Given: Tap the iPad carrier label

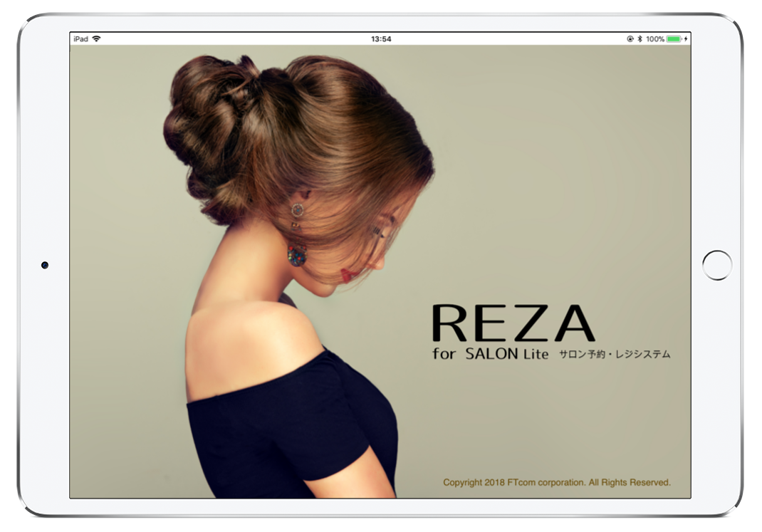Looking at the screenshot, I should (80, 39).
